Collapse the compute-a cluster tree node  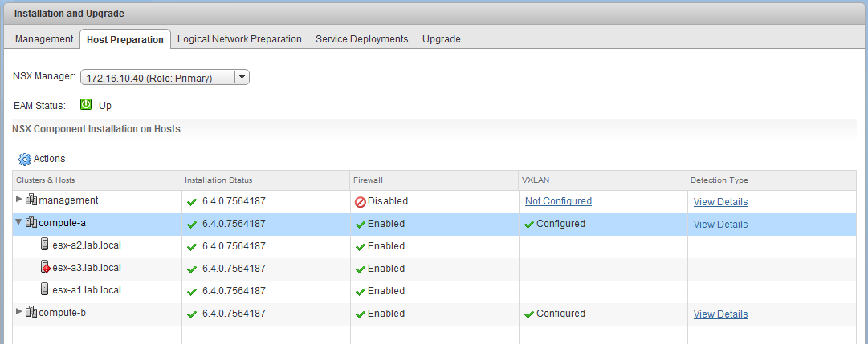(x=19, y=223)
